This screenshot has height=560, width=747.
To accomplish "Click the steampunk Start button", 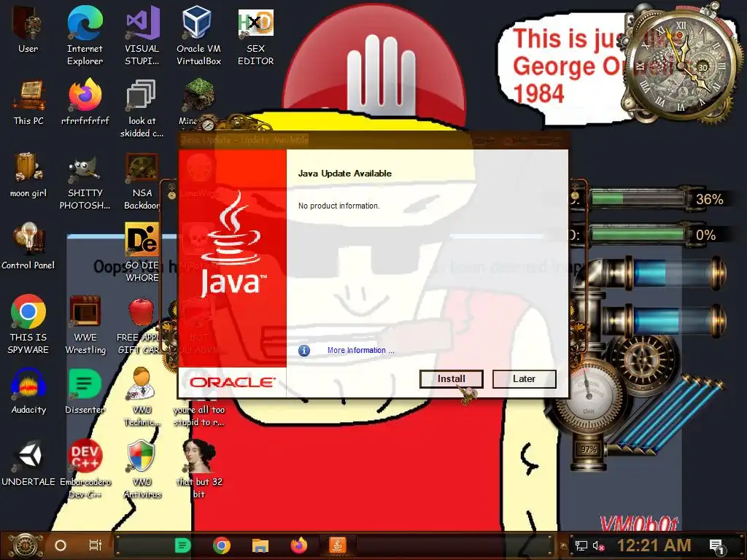I will click(x=25, y=545).
